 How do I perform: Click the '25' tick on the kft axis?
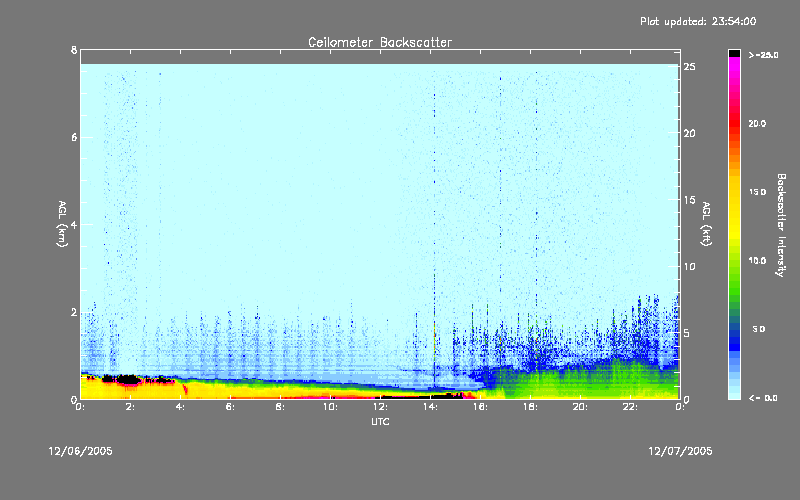point(690,67)
